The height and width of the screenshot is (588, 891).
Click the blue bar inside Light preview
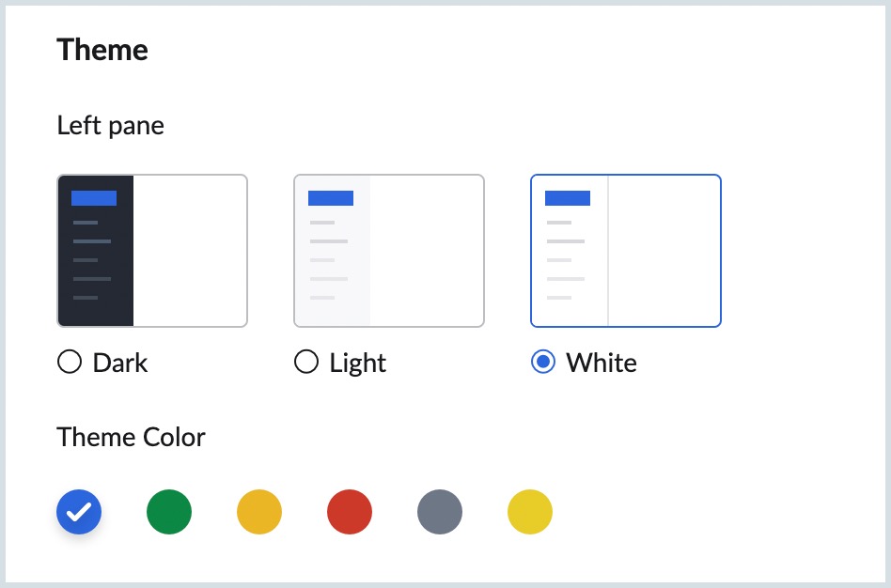331,198
